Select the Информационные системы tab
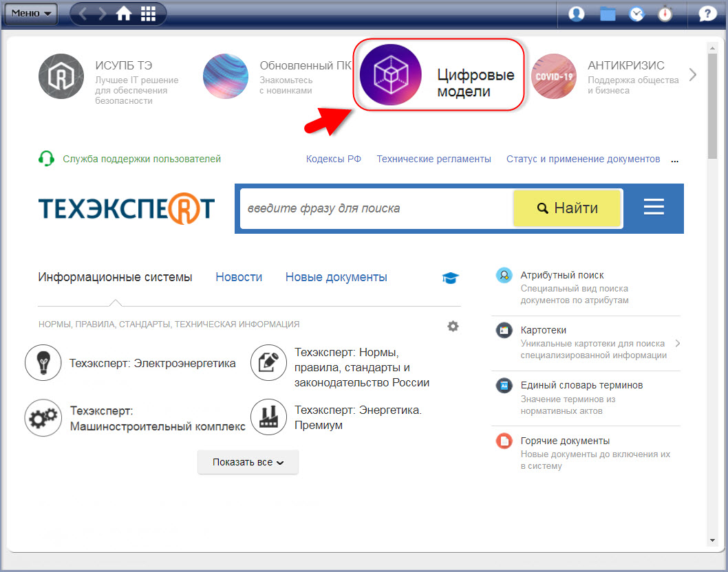This screenshot has width=728, height=572. [x=115, y=277]
